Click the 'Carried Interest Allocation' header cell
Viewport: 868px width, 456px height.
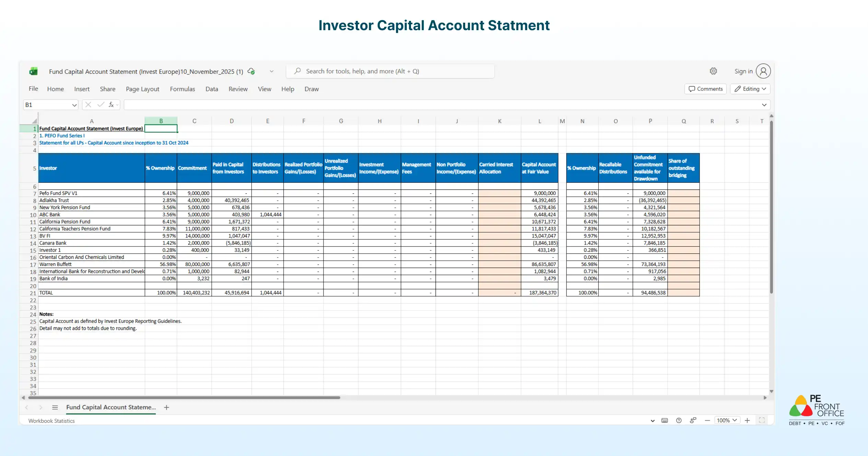point(500,168)
